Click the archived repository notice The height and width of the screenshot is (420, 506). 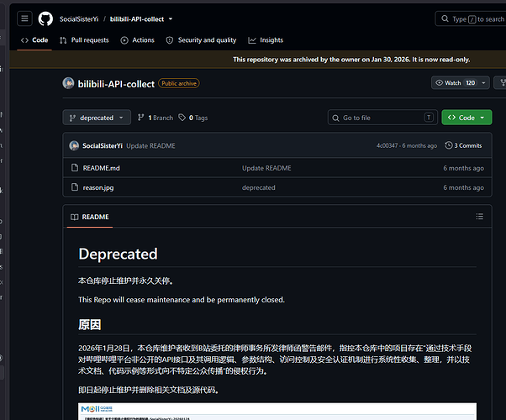pos(351,60)
